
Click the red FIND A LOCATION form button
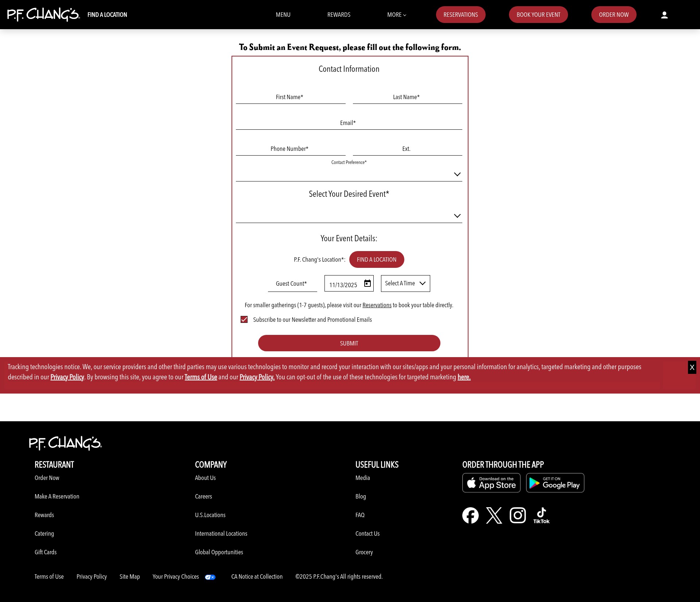377,259
